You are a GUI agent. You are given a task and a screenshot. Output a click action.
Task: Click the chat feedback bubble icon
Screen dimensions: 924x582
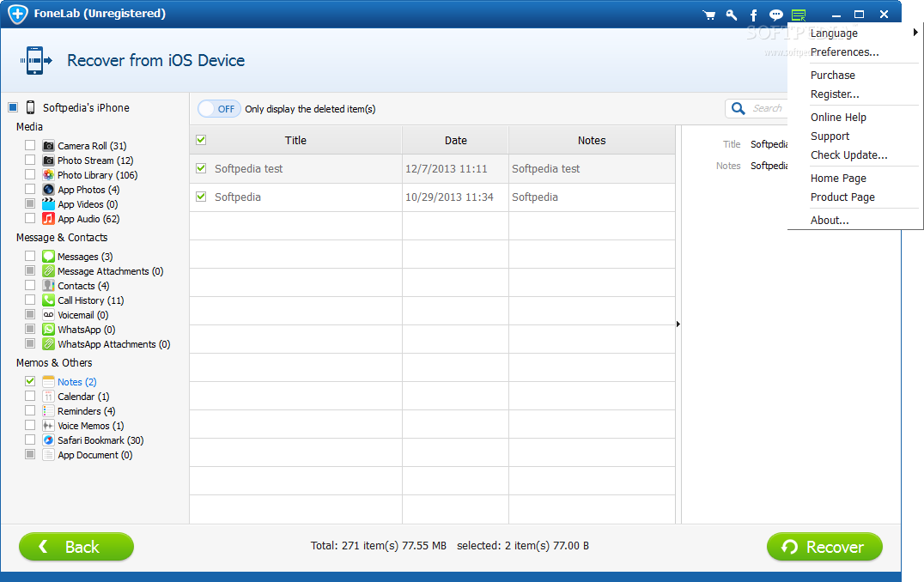(x=776, y=15)
